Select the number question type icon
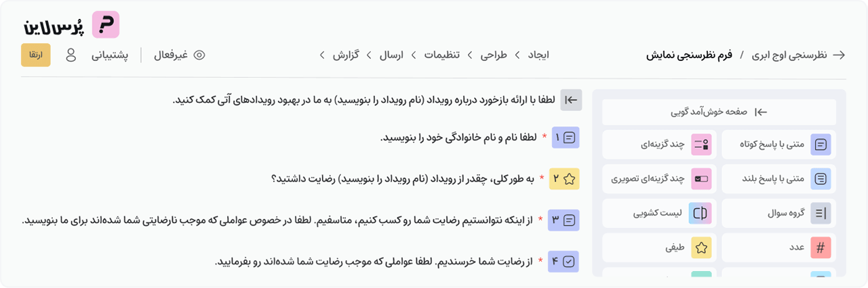The image size is (868, 288). click(821, 247)
